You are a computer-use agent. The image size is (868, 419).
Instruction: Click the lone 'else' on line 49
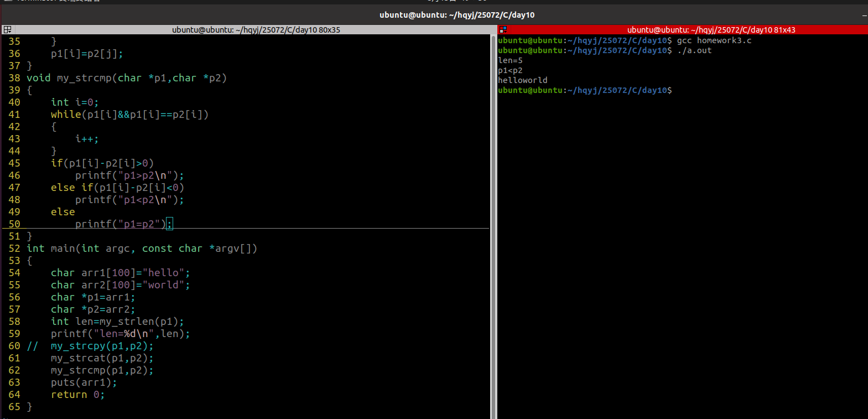coord(63,212)
